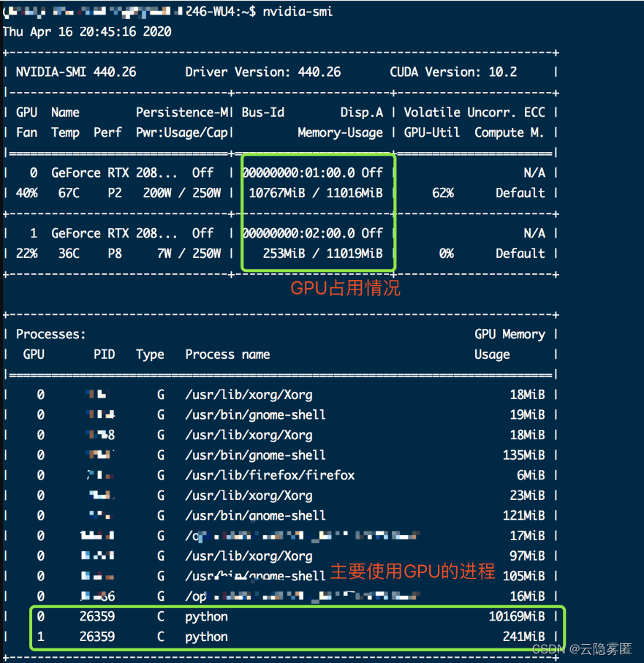Select the GPU 0 GeForce RTX 208 row
Viewport: 644px width, 663px height.
[117, 173]
